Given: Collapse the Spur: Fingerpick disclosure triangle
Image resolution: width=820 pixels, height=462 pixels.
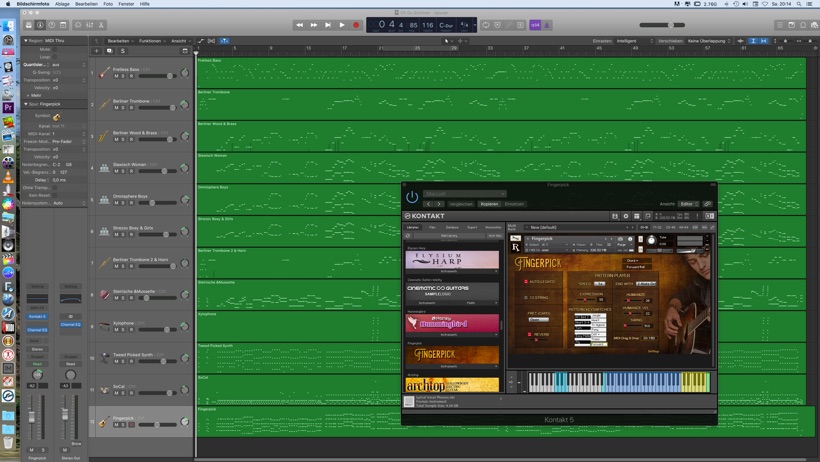Looking at the screenshot, I should 25,104.
